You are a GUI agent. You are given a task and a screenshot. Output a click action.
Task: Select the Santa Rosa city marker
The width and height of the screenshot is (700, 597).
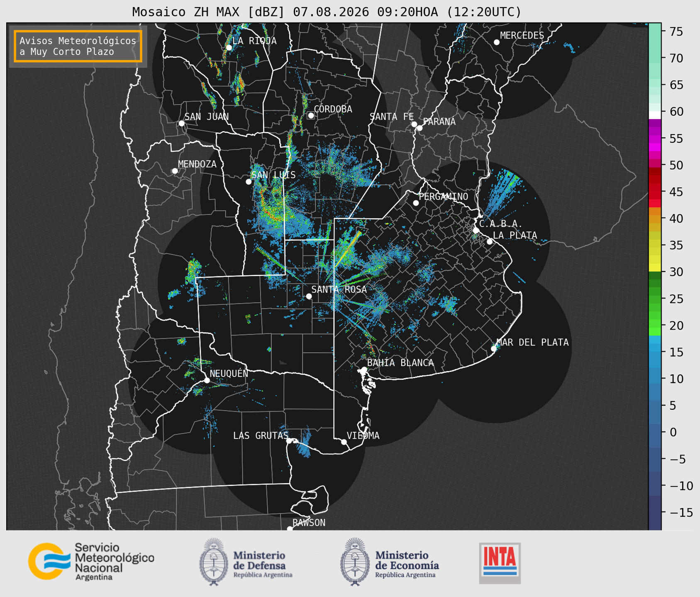point(309,296)
